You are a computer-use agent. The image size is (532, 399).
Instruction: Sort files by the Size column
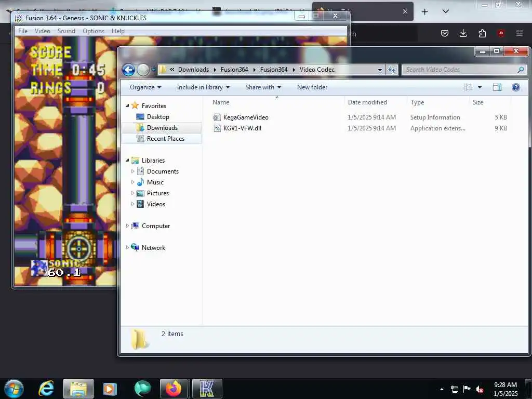coord(478,102)
